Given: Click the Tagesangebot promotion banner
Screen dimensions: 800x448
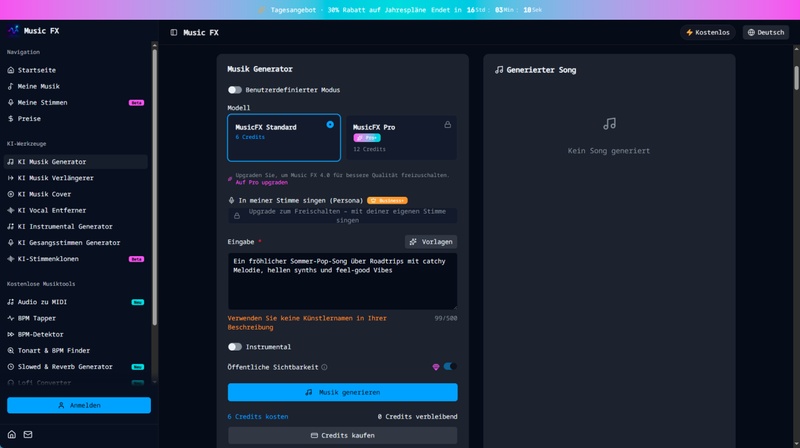Looking at the screenshot, I should [x=400, y=10].
